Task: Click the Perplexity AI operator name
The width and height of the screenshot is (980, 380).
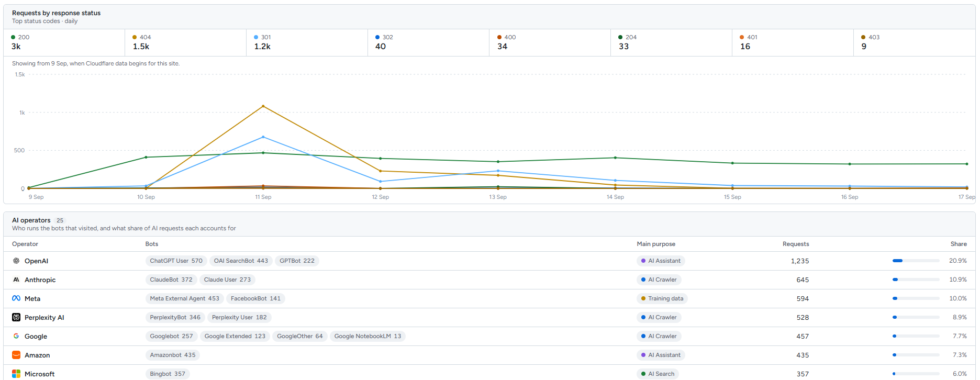Action: point(44,317)
